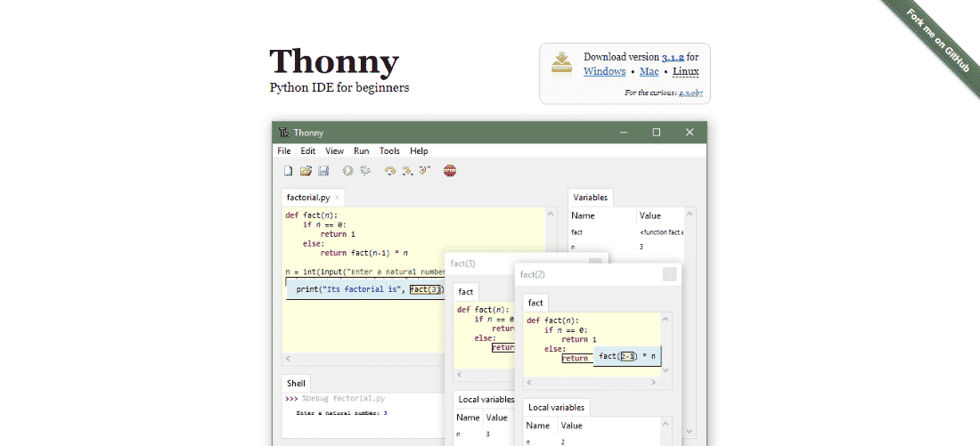Click up arrow of Variables panel scrollbar
This screenshot has height=446, width=980.
(x=690, y=215)
